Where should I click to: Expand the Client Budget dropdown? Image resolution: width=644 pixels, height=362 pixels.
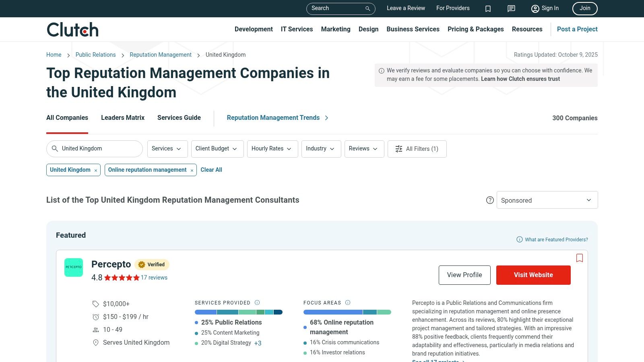217,149
